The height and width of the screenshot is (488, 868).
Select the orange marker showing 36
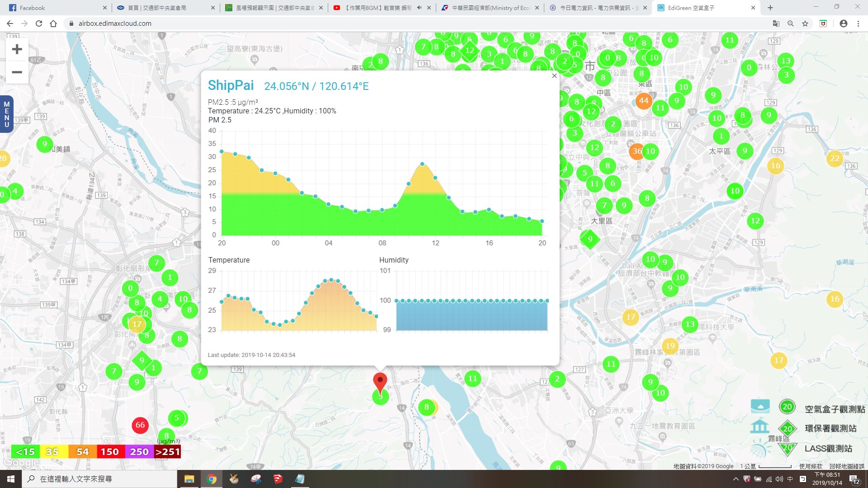click(x=637, y=151)
